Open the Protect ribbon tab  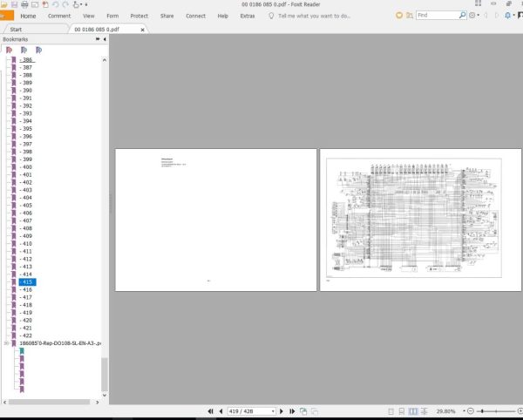click(x=139, y=16)
